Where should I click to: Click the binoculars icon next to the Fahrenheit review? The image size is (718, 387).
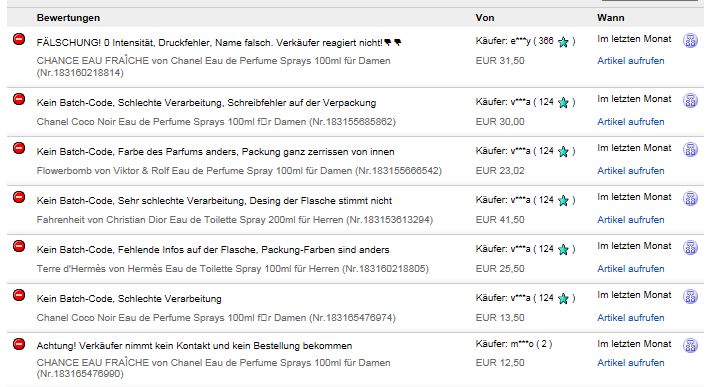(691, 198)
